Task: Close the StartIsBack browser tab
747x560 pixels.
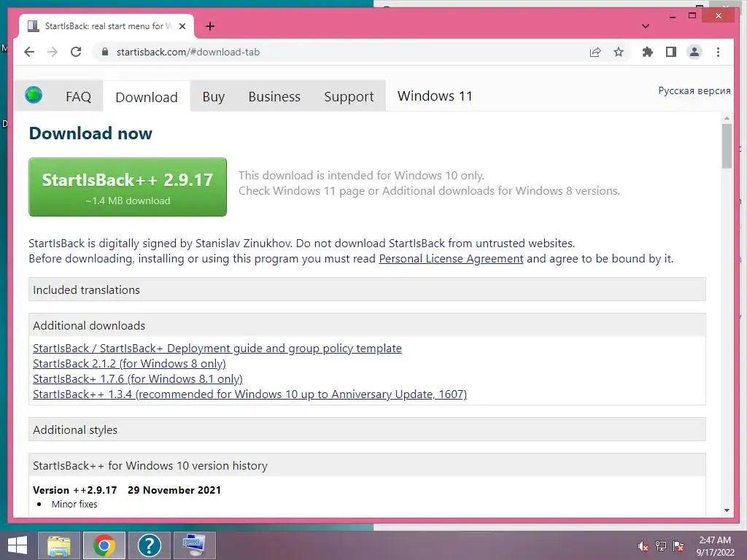Action: (x=182, y=26)
